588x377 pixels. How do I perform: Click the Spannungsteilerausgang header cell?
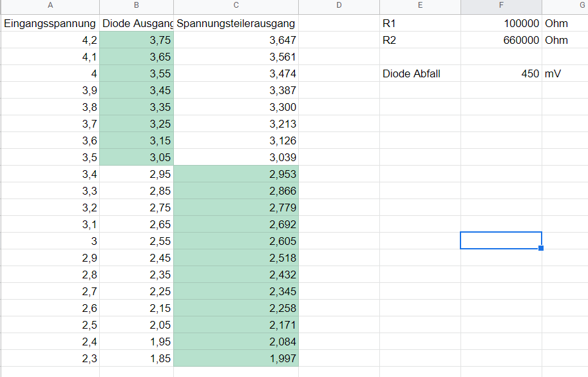tap(236, 23)
